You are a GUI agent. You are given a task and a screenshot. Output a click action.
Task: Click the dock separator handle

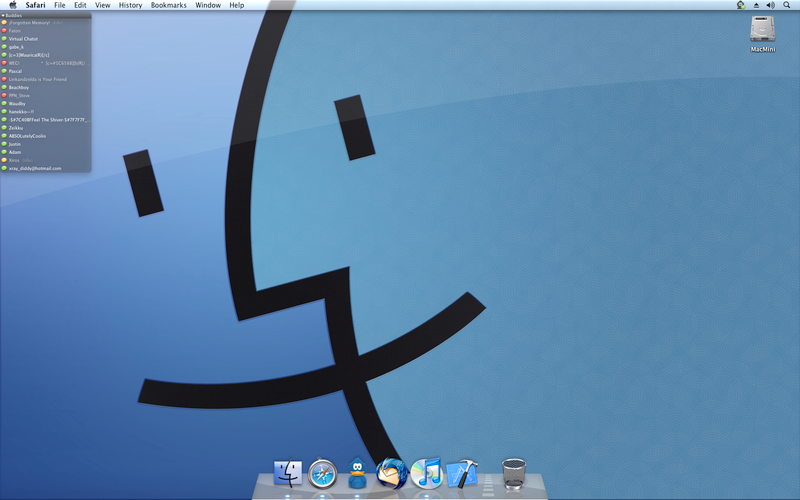pyautogui.click(x=488, y=485)
